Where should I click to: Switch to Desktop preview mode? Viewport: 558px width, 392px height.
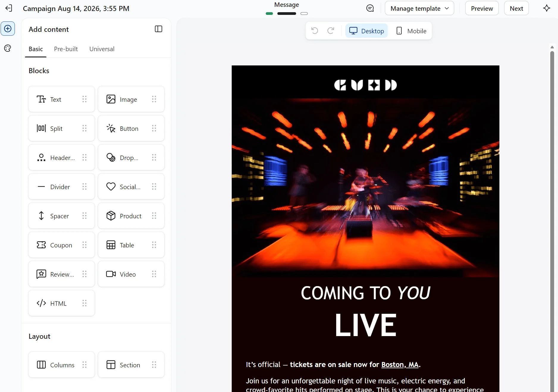click(x=366, y=31)
